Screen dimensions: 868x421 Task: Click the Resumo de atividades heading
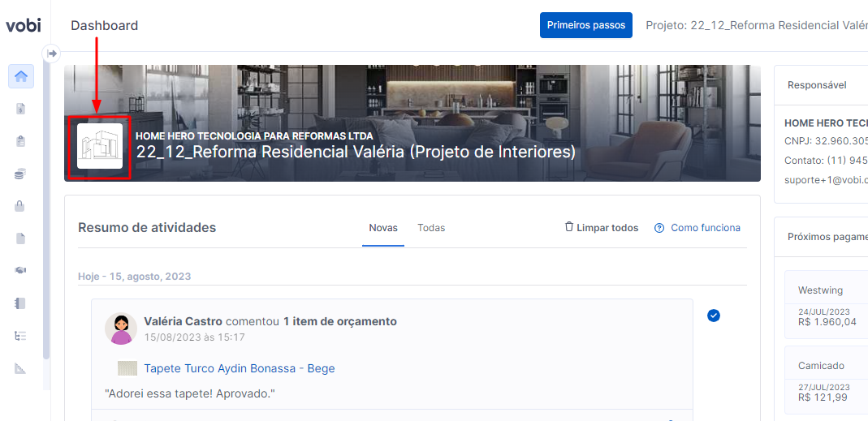tap(147, 227)
